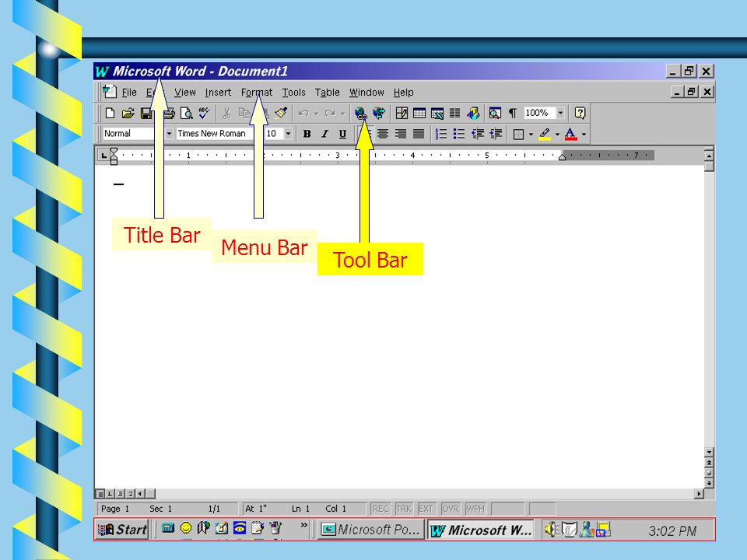Click the yellow smiley quick launch icon
The image size is (747, 560).
[x=186, y=527]
